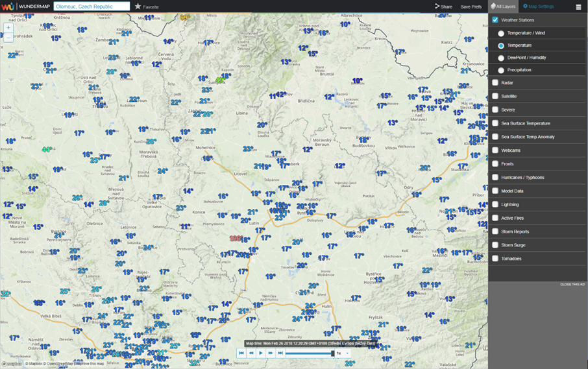Click Save Prefs in the top bar

coord(471,6)
